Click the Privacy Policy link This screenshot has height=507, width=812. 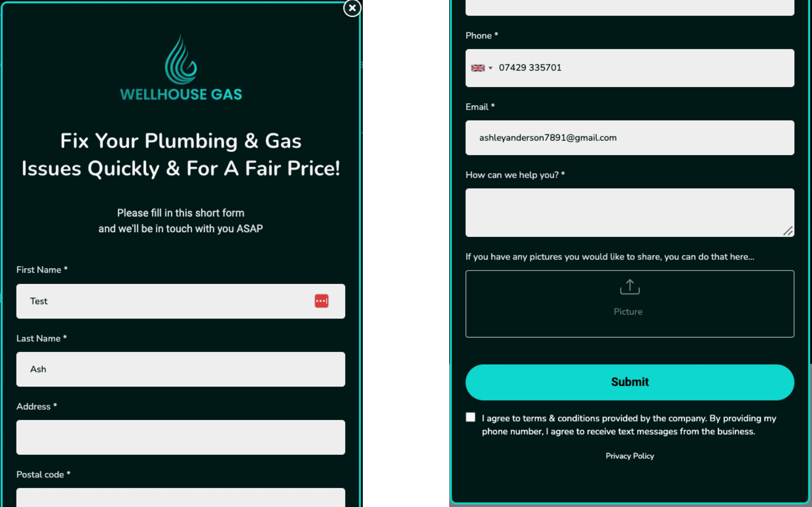pos(630,456)
